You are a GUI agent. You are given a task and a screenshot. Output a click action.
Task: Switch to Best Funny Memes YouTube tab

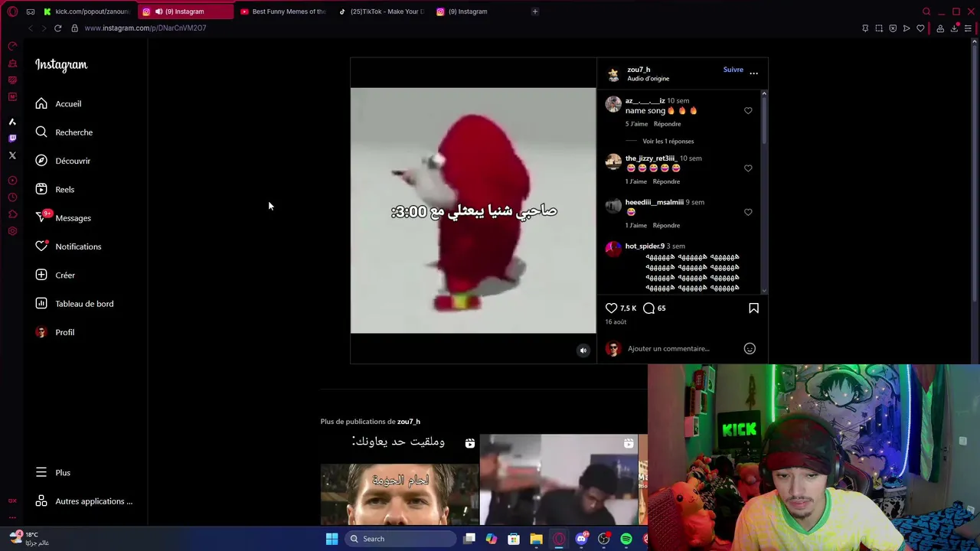tap(283, 11)
